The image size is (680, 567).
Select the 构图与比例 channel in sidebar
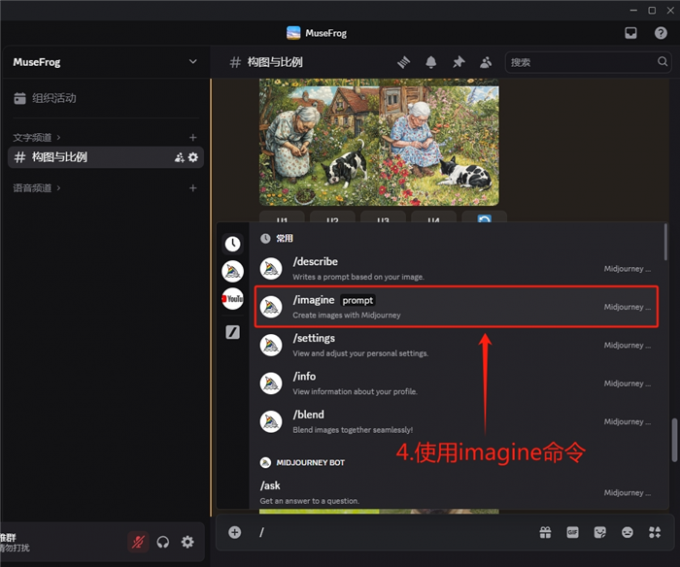pos(105,157)
